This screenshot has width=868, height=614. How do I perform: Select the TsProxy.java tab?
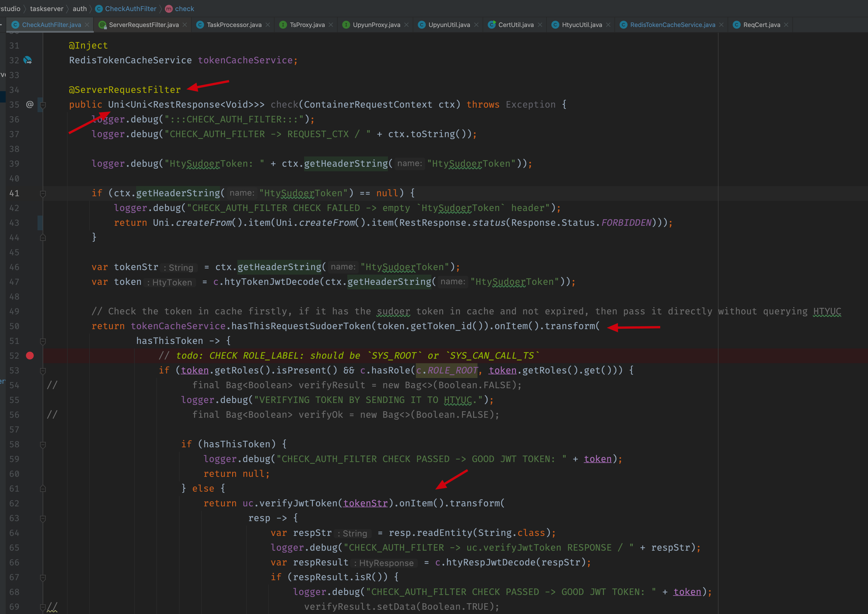pos(307,25)
